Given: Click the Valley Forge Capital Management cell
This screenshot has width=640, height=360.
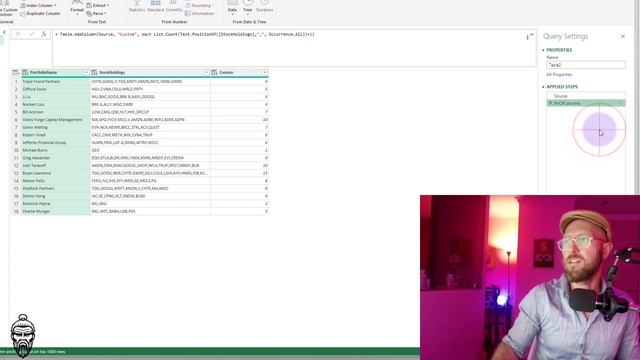Looking at the screenshot, I should click(x=56, y=120).
